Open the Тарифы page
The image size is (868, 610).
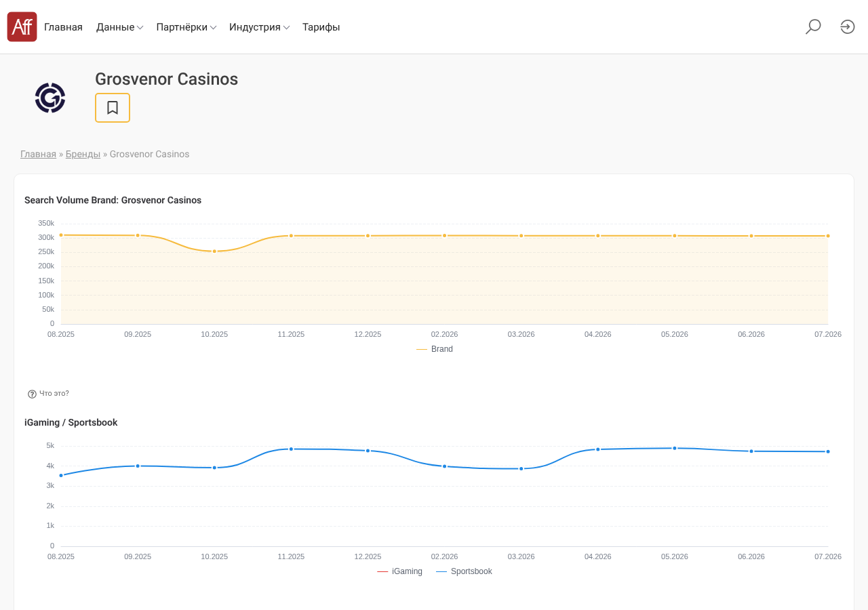tap(321, 27)
